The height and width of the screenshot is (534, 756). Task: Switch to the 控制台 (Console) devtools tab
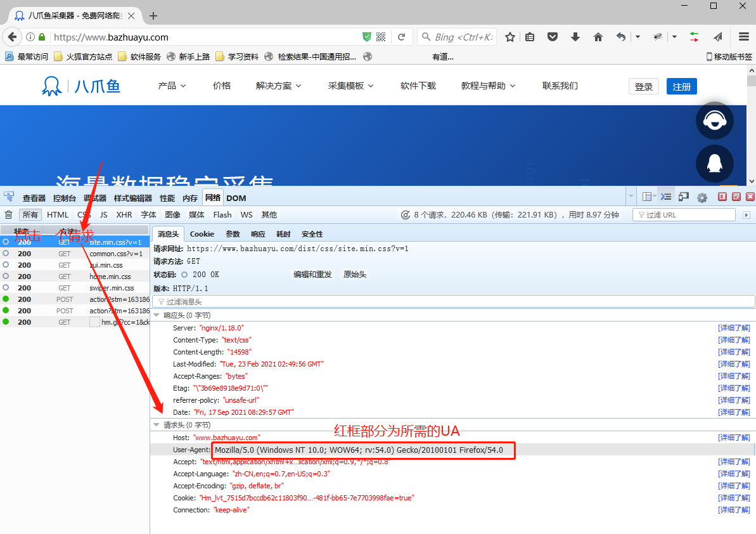coord(65,199)
